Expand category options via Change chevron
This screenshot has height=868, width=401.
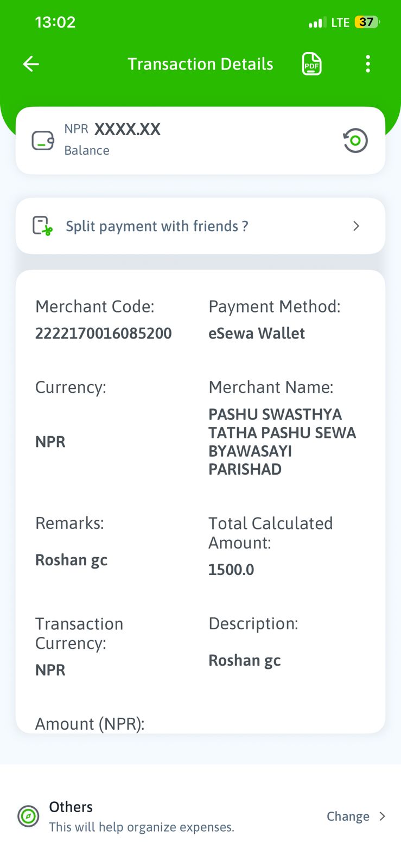382,816
